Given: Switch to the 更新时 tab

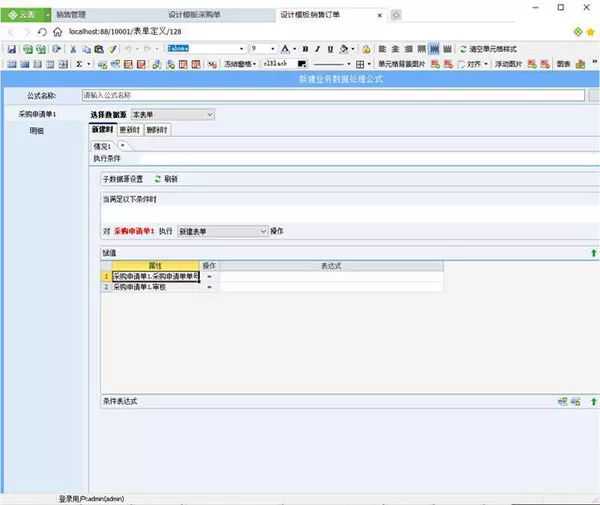Looking at the screenshot, I should (x=130, y=130).
